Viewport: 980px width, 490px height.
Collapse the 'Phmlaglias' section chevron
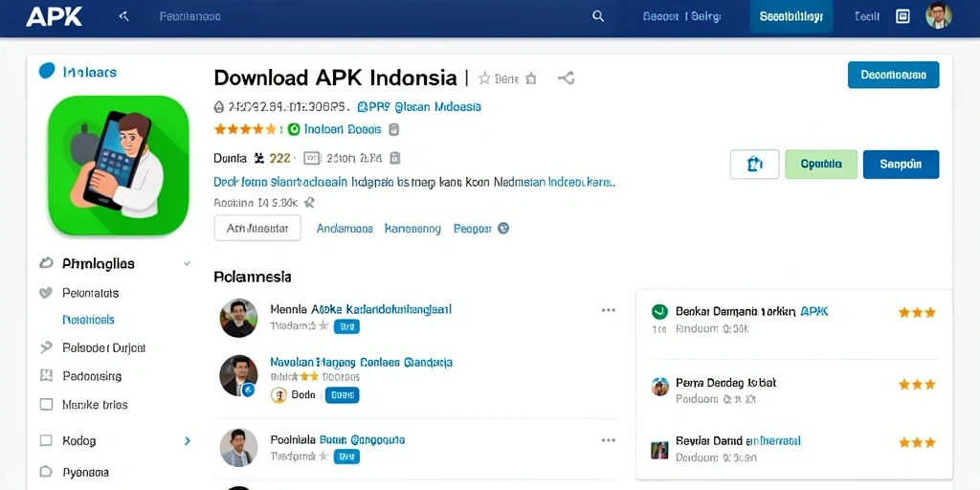[x=187, y=264]
